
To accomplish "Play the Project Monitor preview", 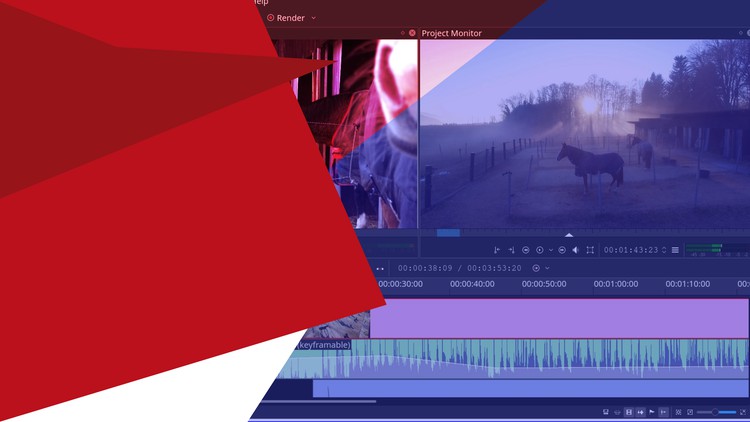I will click(x=540, y=250).
